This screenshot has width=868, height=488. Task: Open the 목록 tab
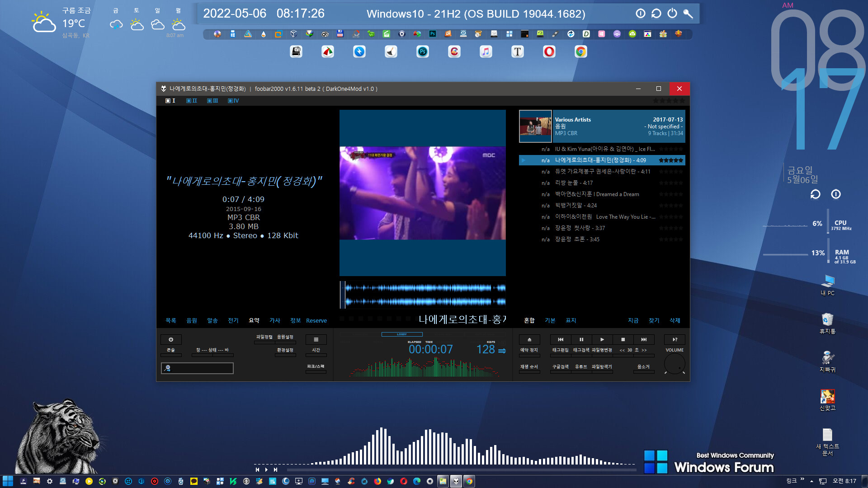[x=171, y=320]
